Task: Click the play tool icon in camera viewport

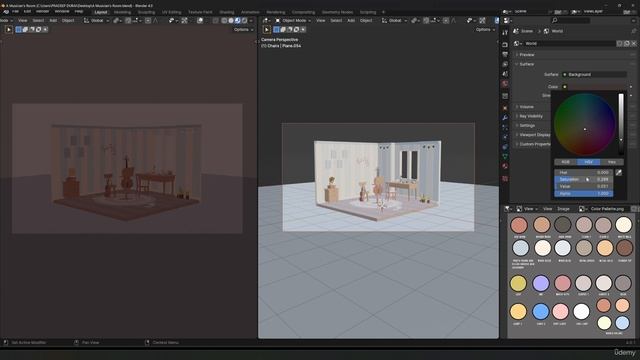Action: (x=267, y=29)
